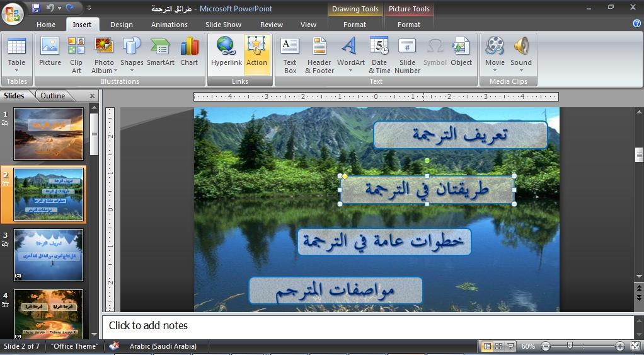
Task: Open the Review ribbon tab
Action: tap(272, 25)
